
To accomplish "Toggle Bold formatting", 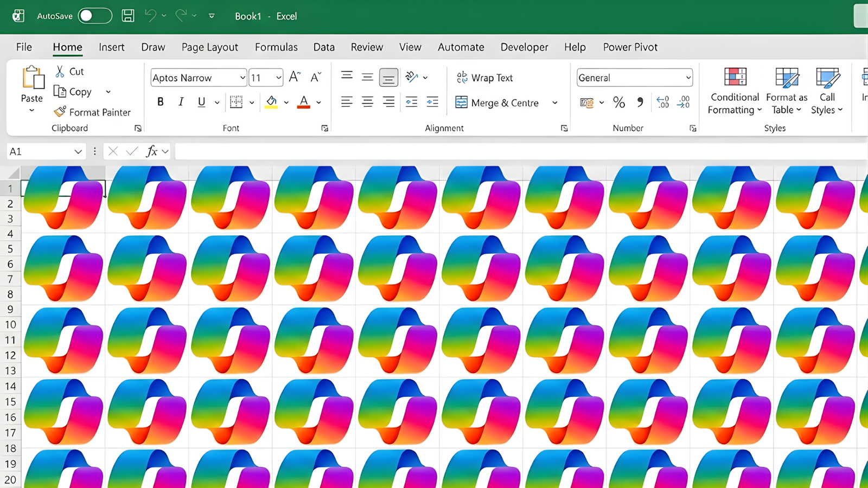I will coord(160,102).
